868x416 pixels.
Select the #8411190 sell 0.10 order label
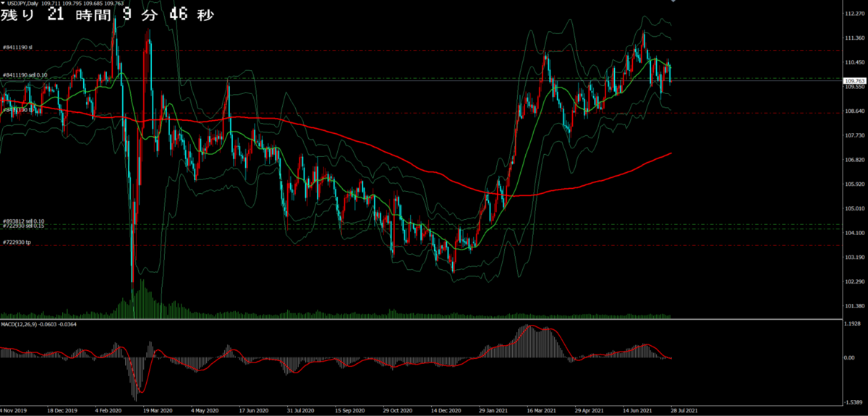pyautogui.click(x=25, y=75)
